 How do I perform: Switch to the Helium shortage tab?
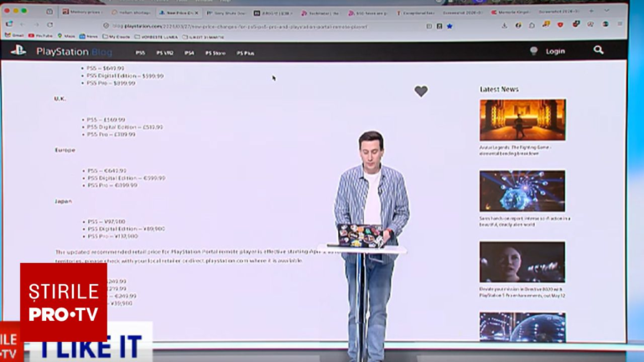point(131,13)
